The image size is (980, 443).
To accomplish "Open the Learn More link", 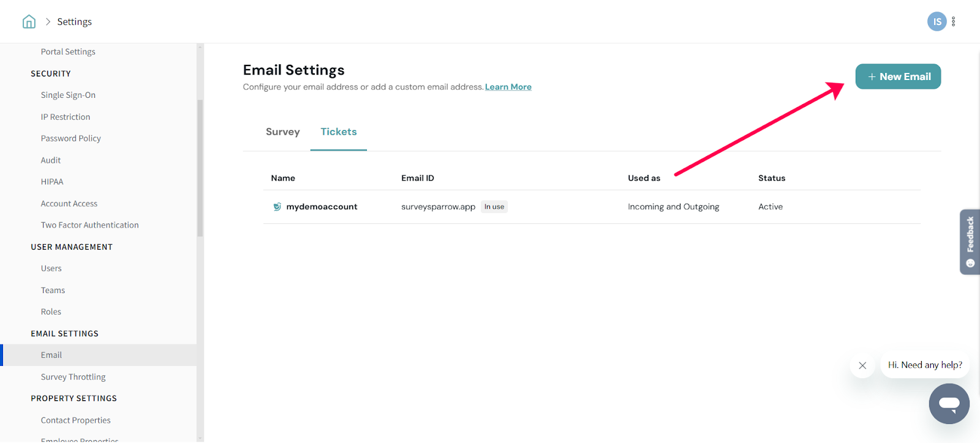I will click(x=508, y=87).
